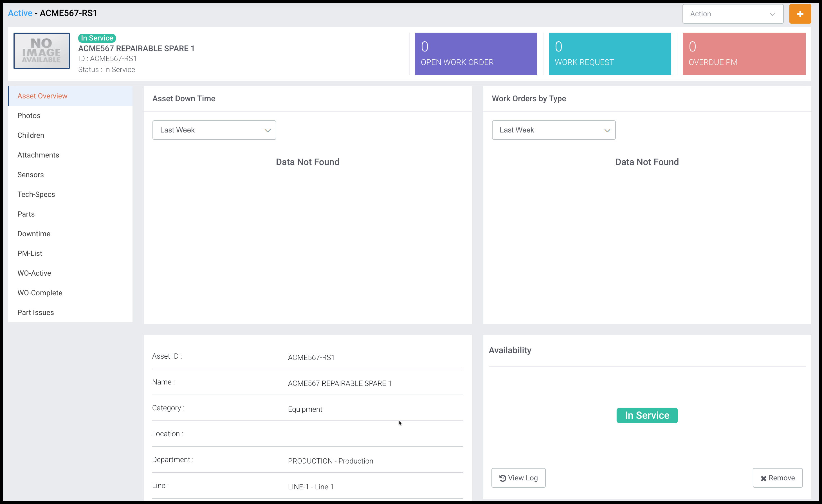The height and width of the screenshot is (504, 822).
Task: Expand Asset Down Time Last Week dropdown
Action: point(214,130)
